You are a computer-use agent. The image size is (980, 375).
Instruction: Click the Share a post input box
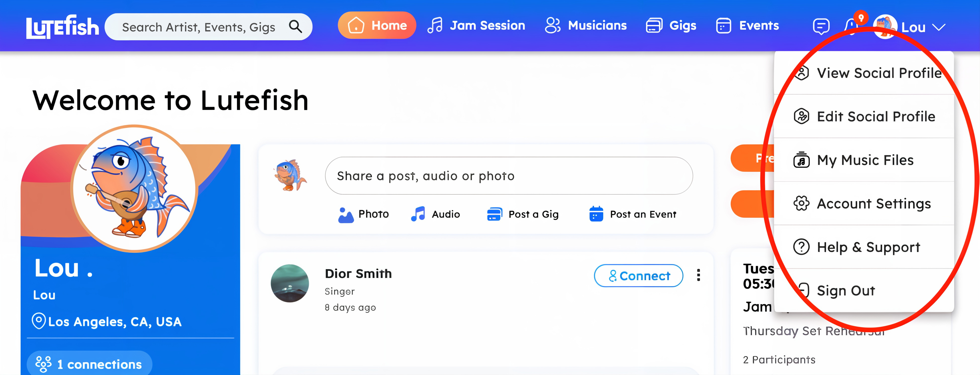click(x=509, y=175)
